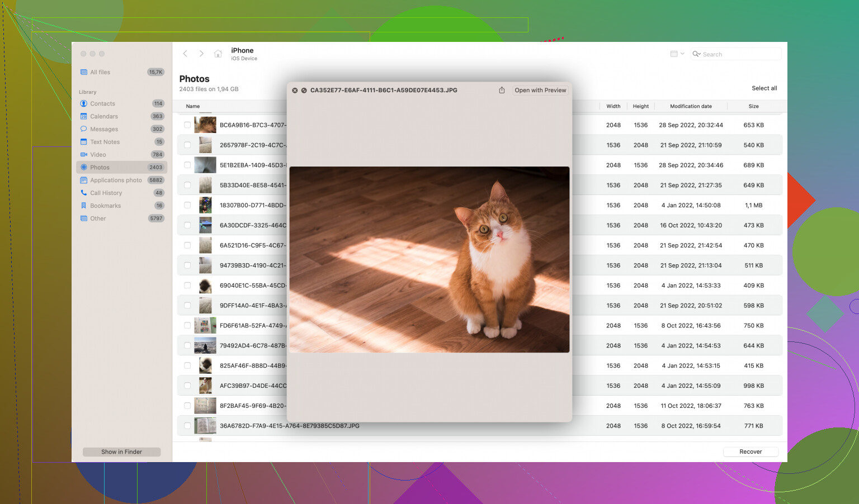Click the home icon in toolbar

click(218, 54)
